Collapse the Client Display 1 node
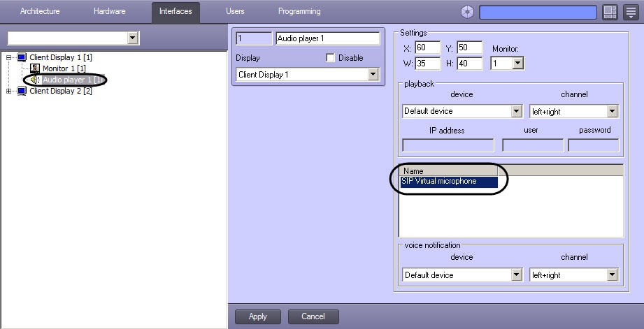 tap(8, 57)
